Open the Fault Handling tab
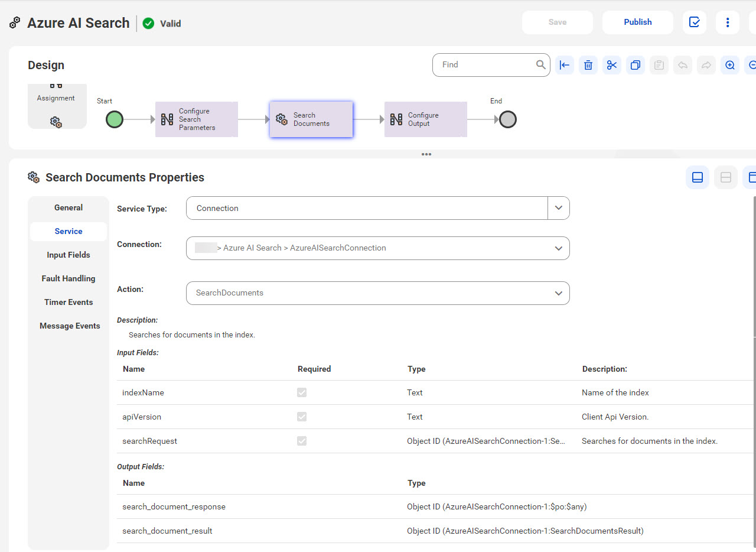 pyautogui.click(x=69, y=278)
